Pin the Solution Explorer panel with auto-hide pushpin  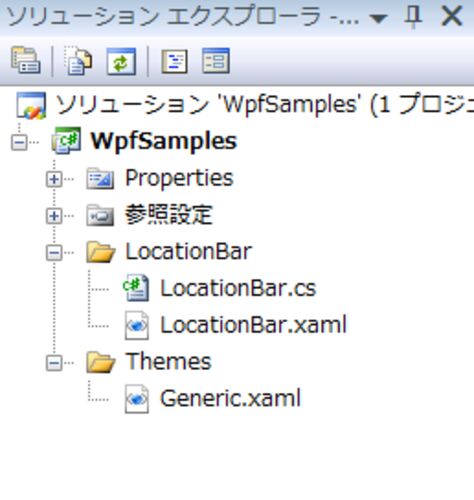(414, 16)
